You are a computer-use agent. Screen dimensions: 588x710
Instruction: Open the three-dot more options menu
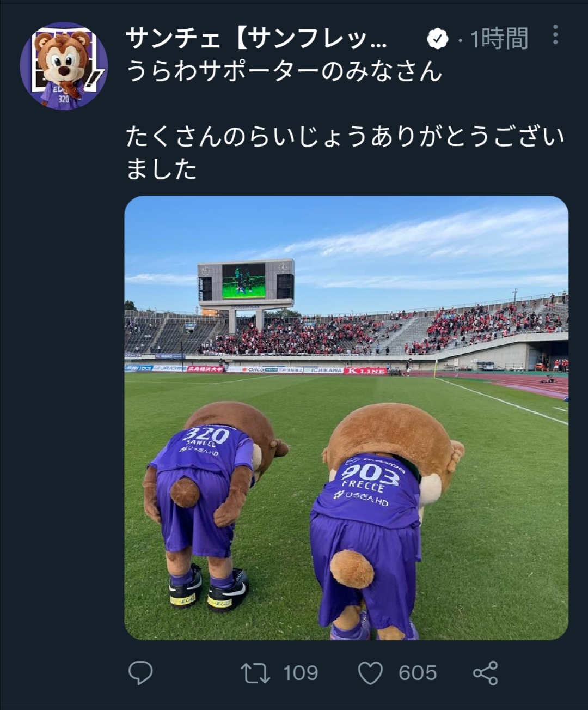(555, 35)
